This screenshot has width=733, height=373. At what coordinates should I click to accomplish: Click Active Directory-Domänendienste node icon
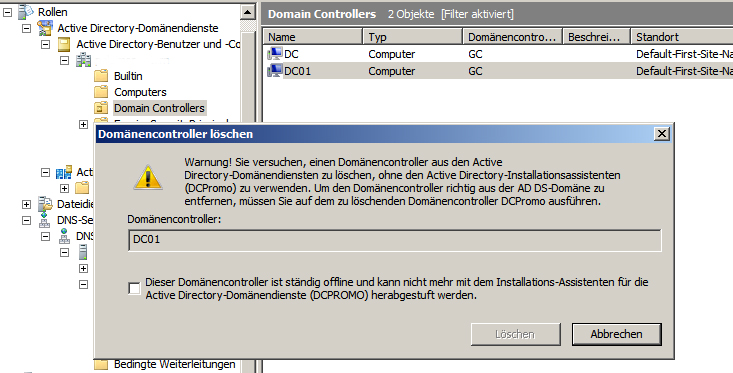[45, 28]
